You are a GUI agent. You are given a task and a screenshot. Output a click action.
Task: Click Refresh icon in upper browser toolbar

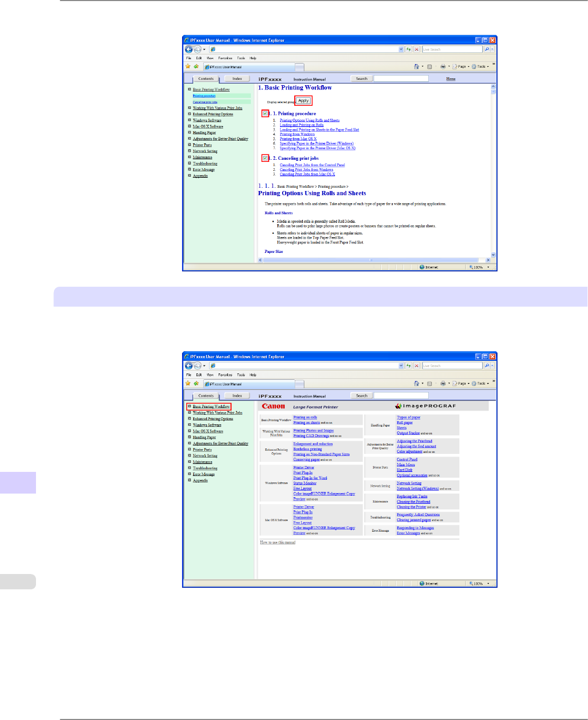[409, 49]
